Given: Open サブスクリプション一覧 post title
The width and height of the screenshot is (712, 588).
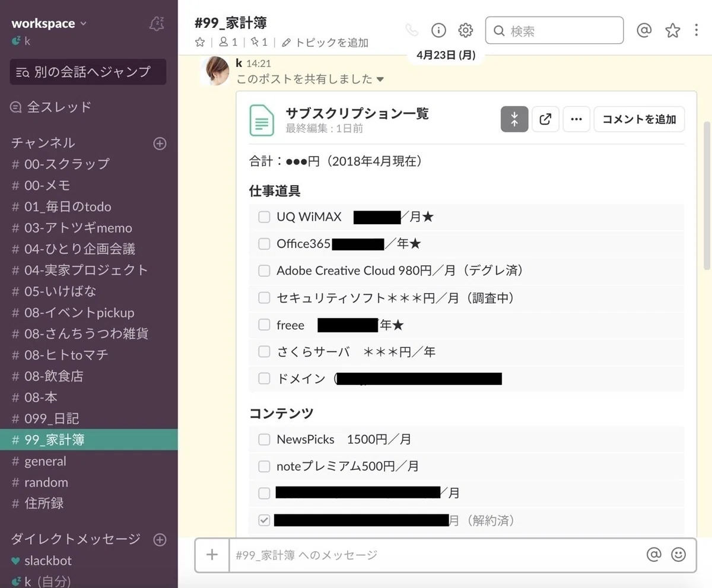Looking at the screenshot, I should pos(357,113).
